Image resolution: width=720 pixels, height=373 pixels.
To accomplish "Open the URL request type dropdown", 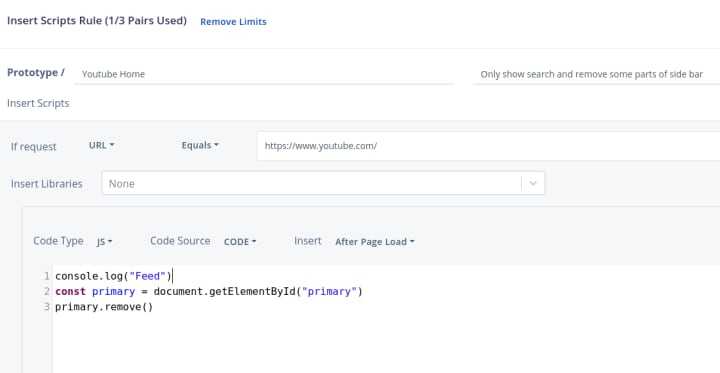I will (101, 145).
